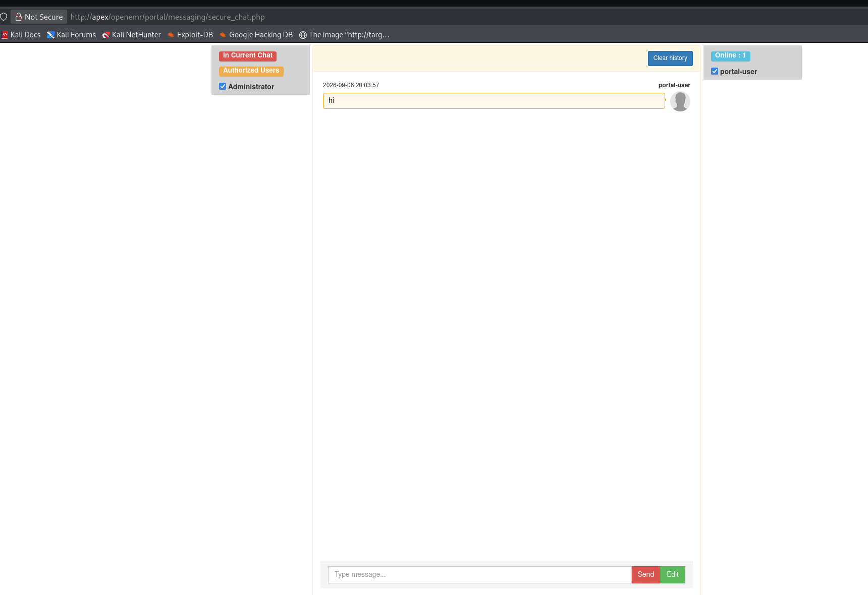This screenshot has height=595, width=868.
Task: Click the message timestamp 2026-09-06 20:03:57
Action: click(351, 85)
